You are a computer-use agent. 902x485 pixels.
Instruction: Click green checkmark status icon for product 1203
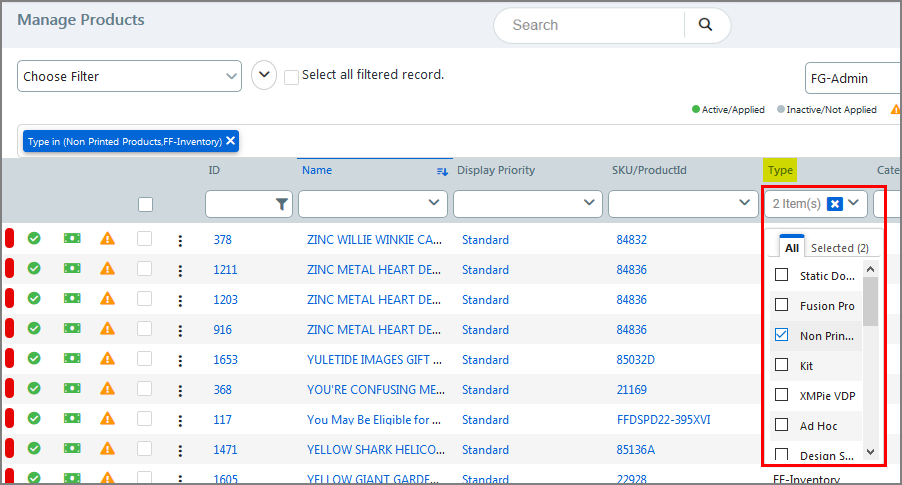(33, 299)
